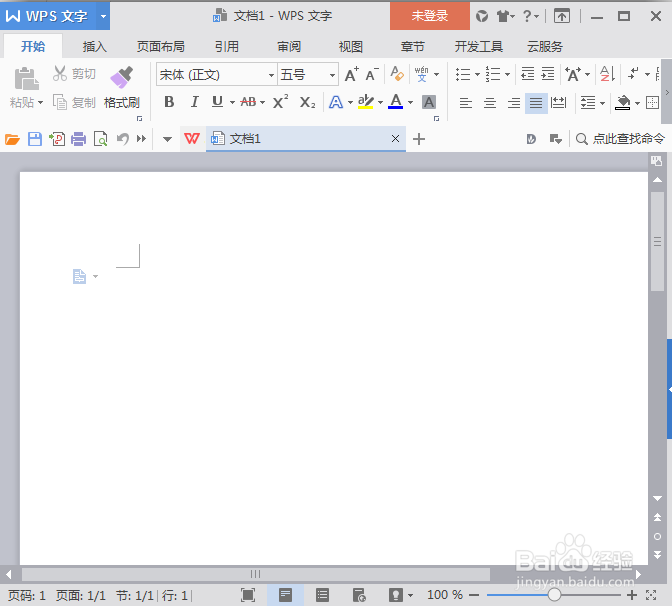The width and height of the screenshot is (672, 606).
Task: Expand the phonetic guide wén dropdown arrow
Action: (437, 75)
